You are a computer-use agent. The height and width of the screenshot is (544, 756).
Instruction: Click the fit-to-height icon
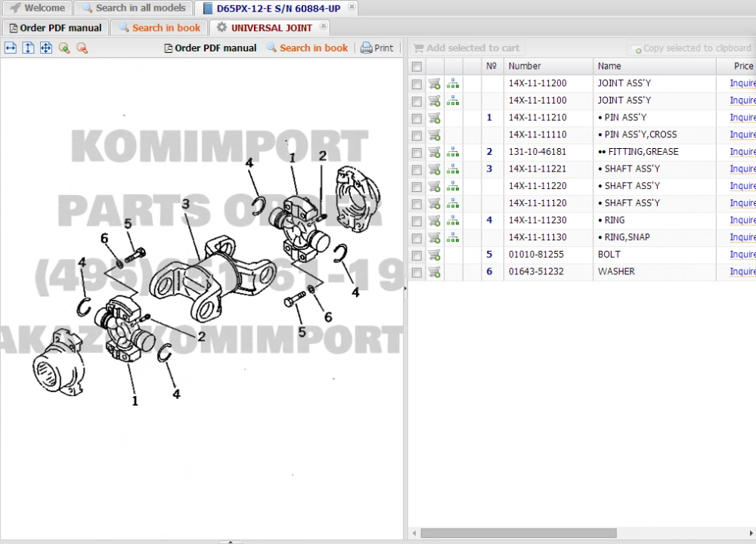29,48
